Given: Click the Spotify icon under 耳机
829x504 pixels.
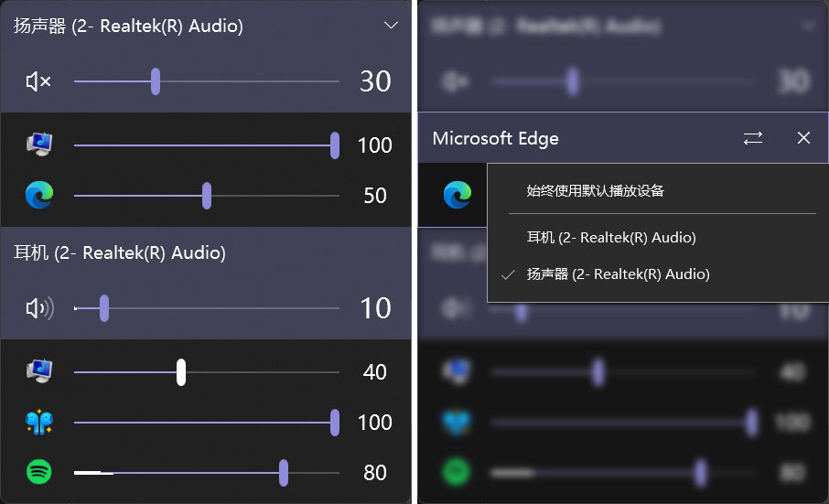Looking at the screenshot, I should click(38, 472).
